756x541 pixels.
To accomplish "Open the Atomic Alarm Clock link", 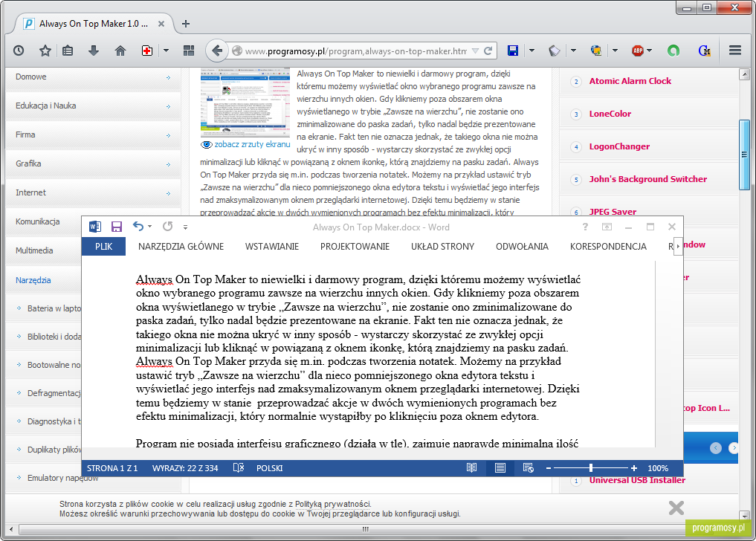I will click(630, 81).
